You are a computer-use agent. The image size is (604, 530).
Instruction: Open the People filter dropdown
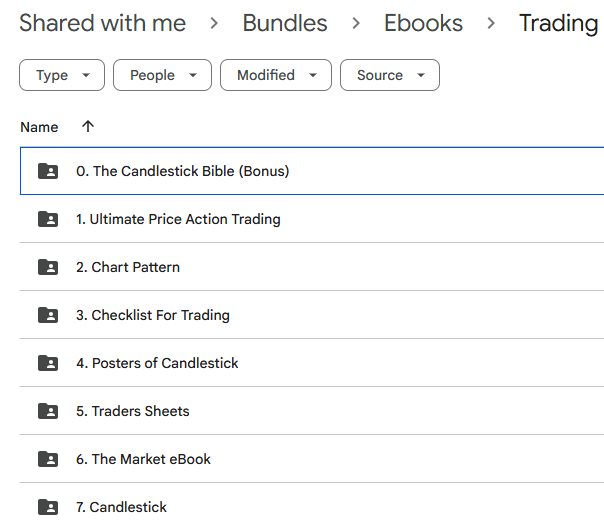pos(162,75)
